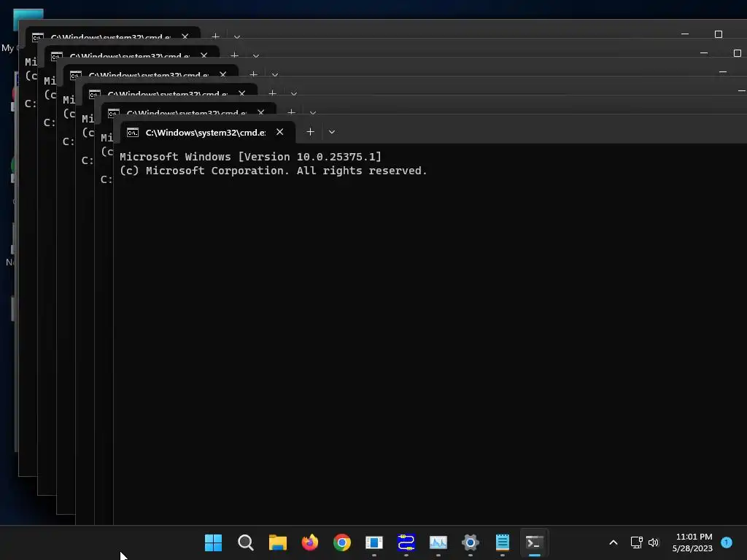Maximize the rearmost terminal window
The height and width of the screenshot is (560, 747).
click(x=719, y=34)
